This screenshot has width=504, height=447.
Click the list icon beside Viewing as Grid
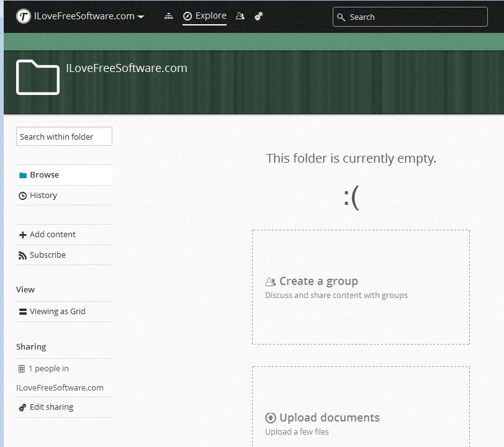tap(23, 312)
